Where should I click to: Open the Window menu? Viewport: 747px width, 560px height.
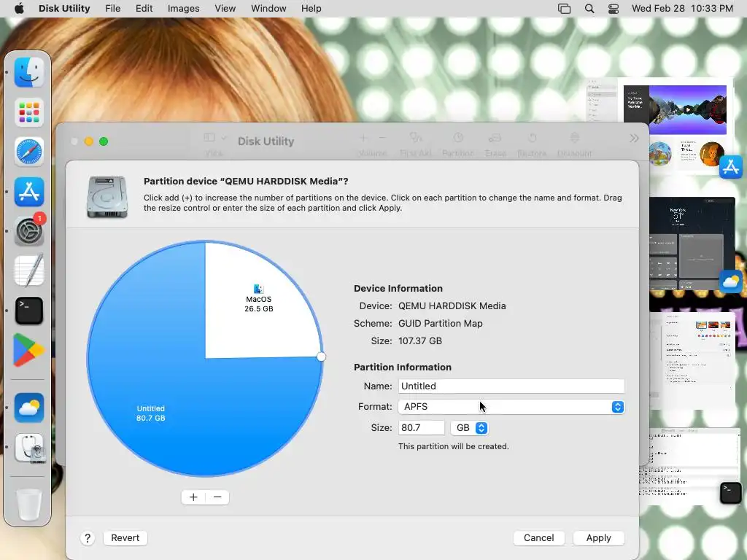[x=268, y=9]
